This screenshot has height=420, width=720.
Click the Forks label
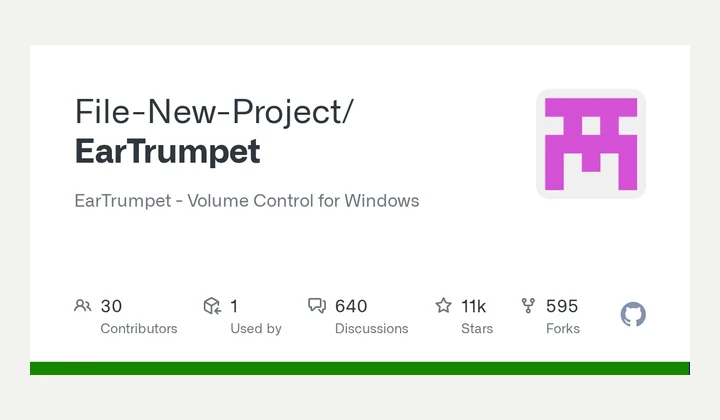click(563, 329)
